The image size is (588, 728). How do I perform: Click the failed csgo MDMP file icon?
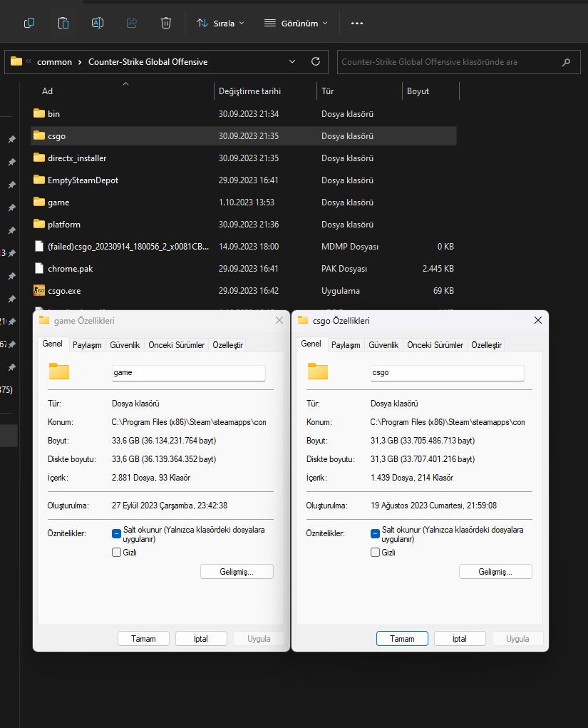[39, 246]
